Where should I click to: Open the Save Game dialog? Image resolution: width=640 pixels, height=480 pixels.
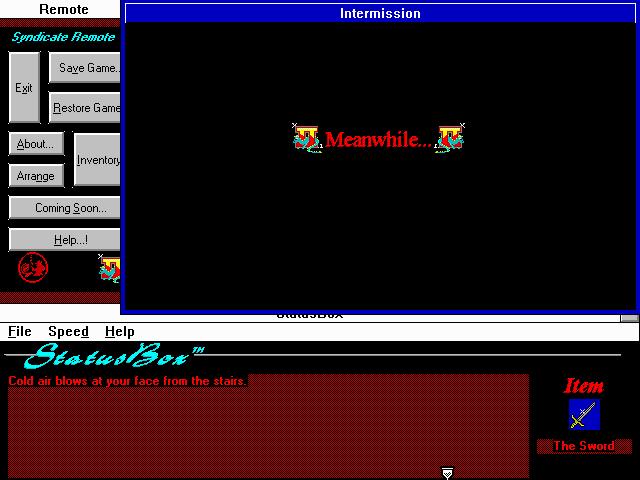(x=84, y=67)
